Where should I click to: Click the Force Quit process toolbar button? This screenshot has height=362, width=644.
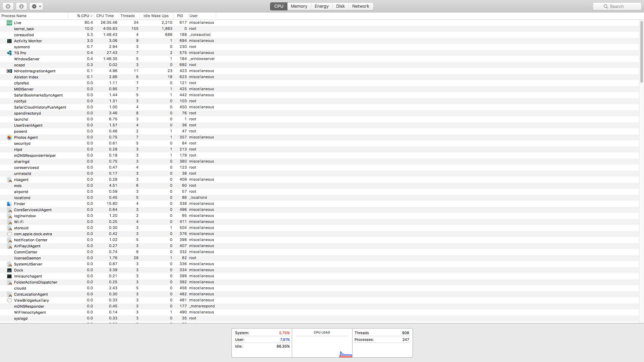(x=8, y=6)
